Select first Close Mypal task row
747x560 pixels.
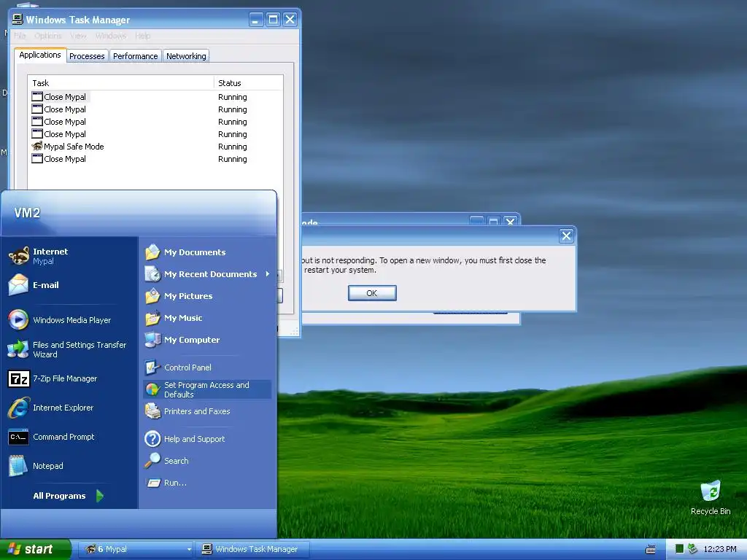coord(155,97)
